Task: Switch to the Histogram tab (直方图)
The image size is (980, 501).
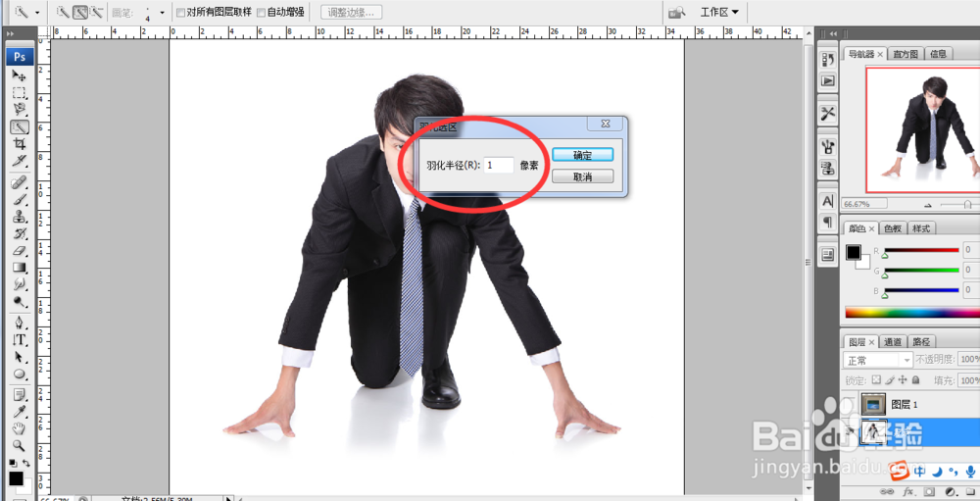Action: (x=905, y=55)
